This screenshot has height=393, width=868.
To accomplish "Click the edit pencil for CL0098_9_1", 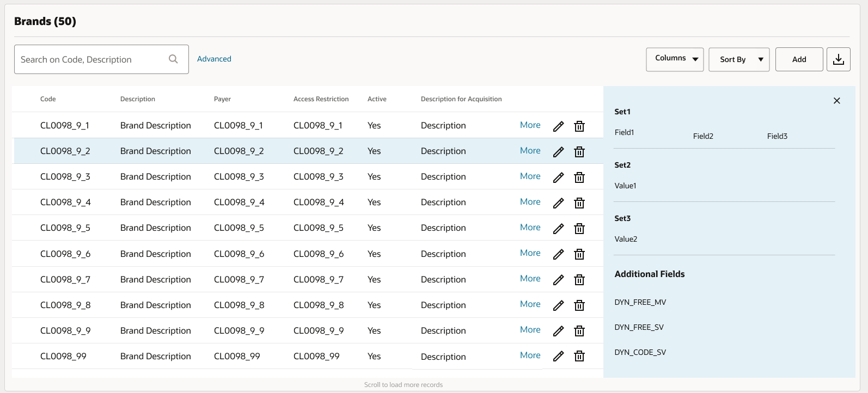I will pos(558,126).
